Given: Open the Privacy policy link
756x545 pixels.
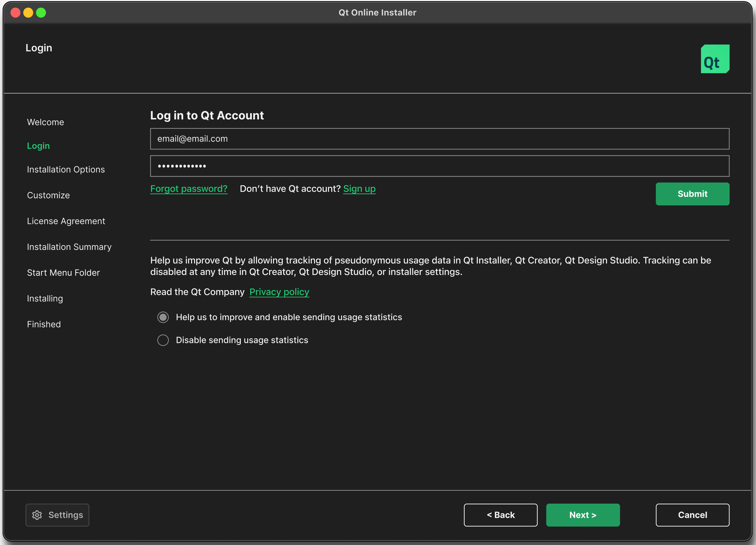Looking at the screenshot, I should 279,292.
